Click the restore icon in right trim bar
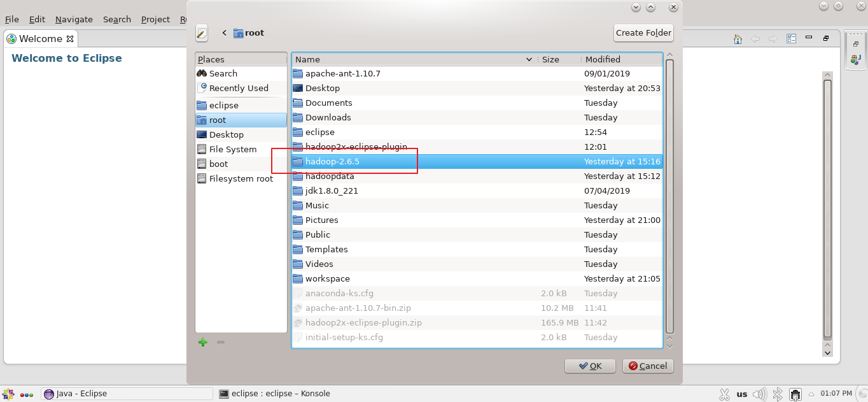The height and width of the screenshot is (402, 868). (855, 44)
